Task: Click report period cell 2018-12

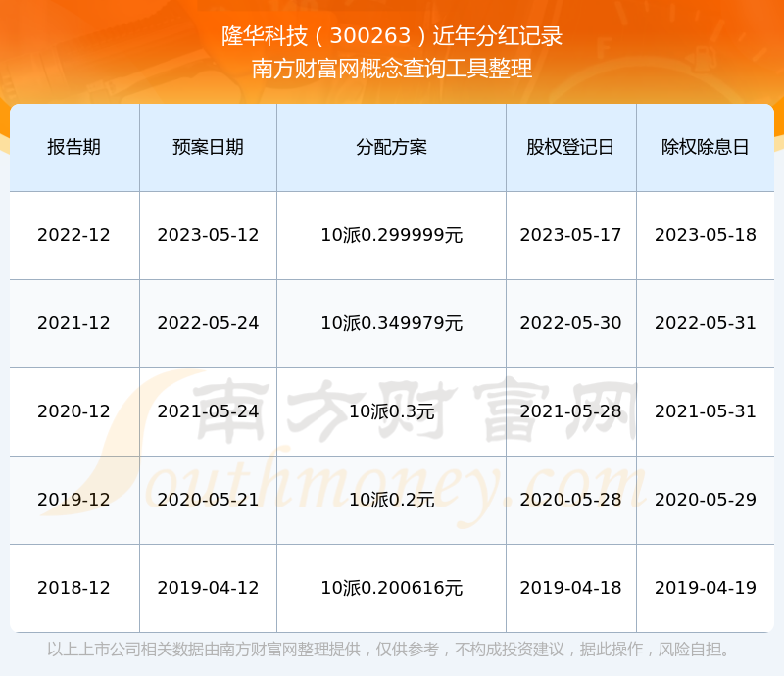Action: click(x=74, y=588)
